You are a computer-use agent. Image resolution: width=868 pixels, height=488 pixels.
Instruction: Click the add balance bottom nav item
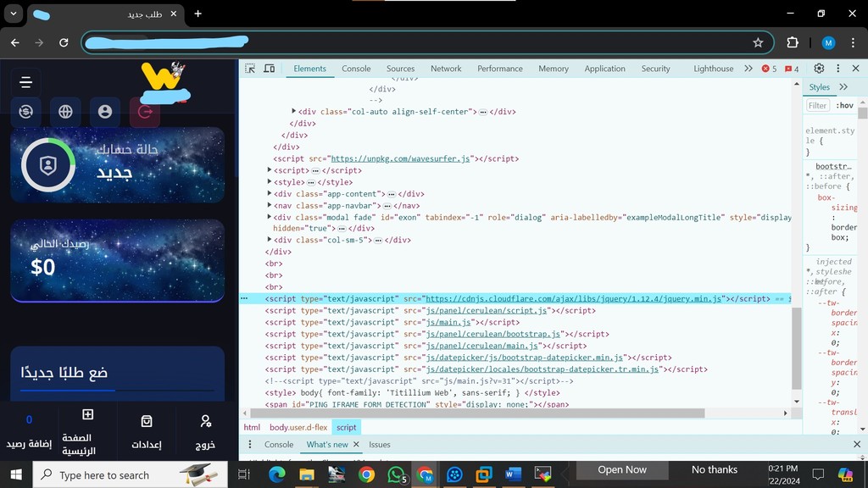pos(30,432)
